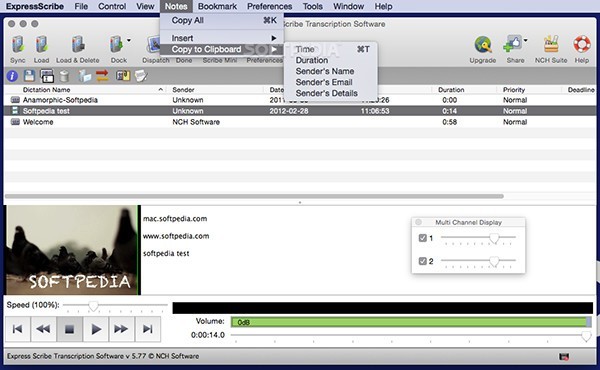This screenshot has height=370, width=600.
Task: Open the File menu
Action: (x=81, y=7)
